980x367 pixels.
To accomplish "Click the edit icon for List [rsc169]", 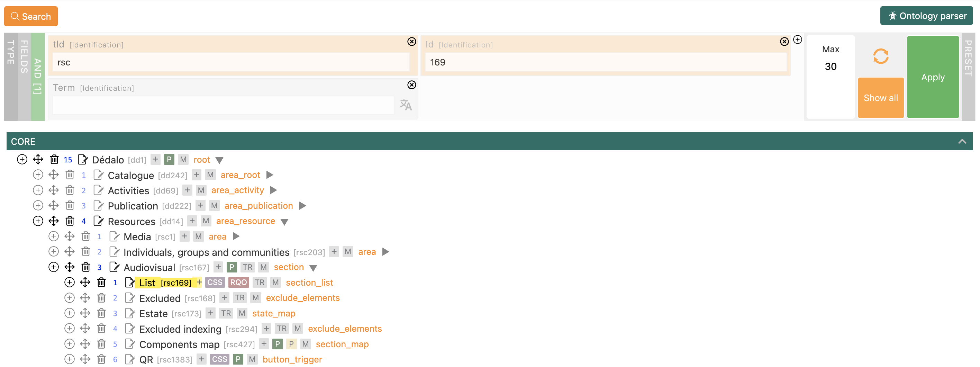I will [130, 282].
